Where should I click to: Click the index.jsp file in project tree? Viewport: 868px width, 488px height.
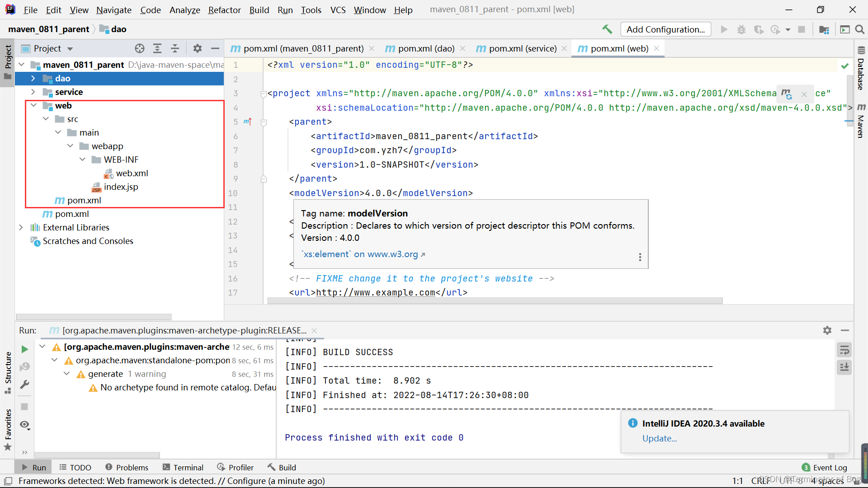coord(121,187)
